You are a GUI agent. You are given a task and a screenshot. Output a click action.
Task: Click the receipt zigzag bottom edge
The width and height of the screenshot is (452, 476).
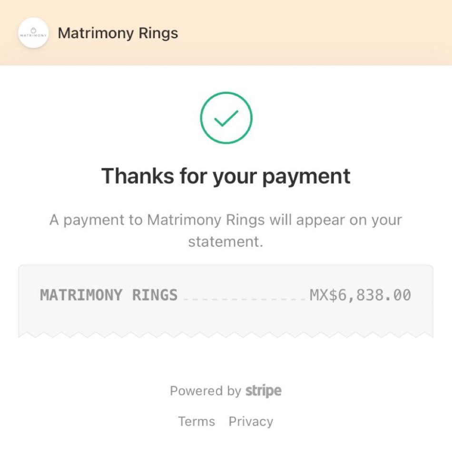[226, 335]
